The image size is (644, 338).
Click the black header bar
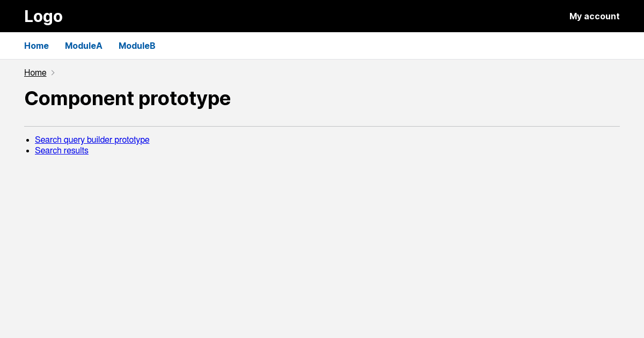click(322, 16)
